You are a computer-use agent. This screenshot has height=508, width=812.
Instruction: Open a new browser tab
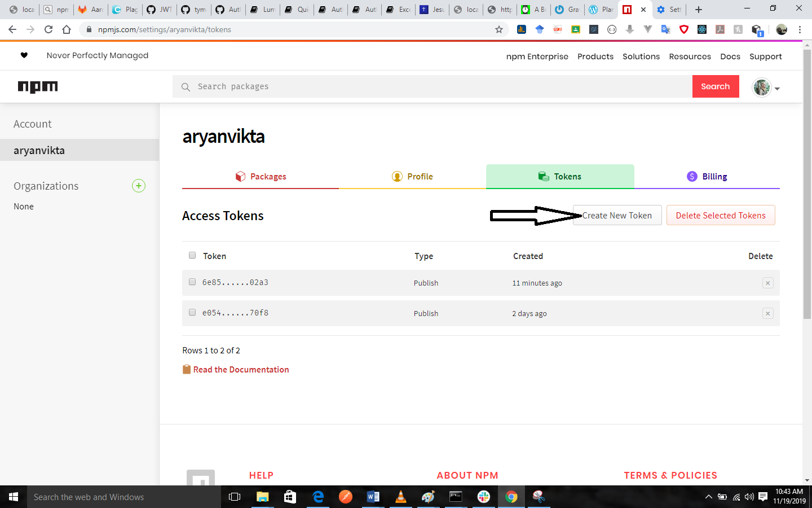click(x=699, y=9)
